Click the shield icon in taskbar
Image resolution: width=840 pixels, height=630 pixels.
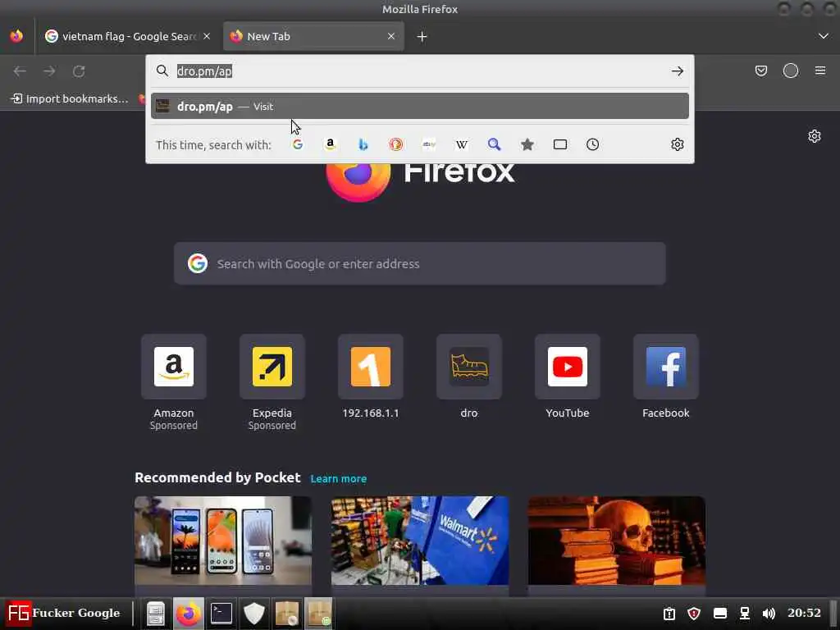coord(254,614)
